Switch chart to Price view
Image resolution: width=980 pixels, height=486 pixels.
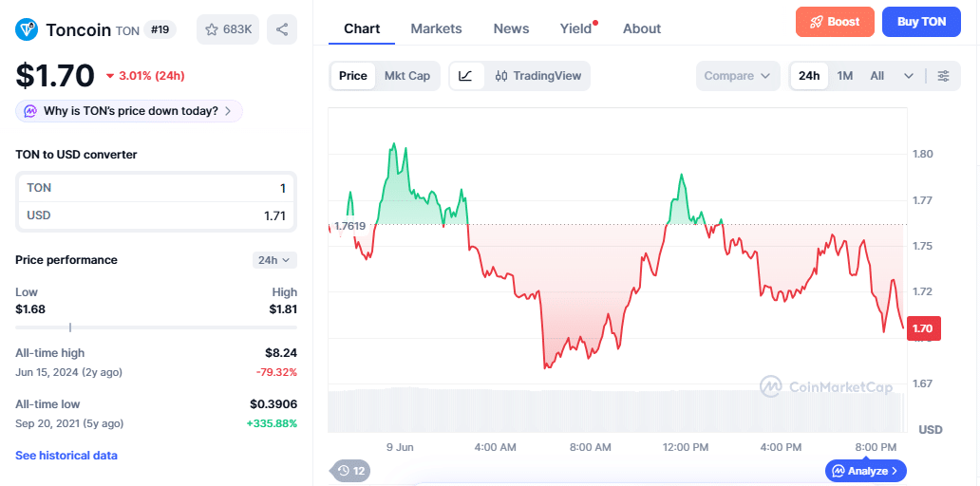[353, 76]
